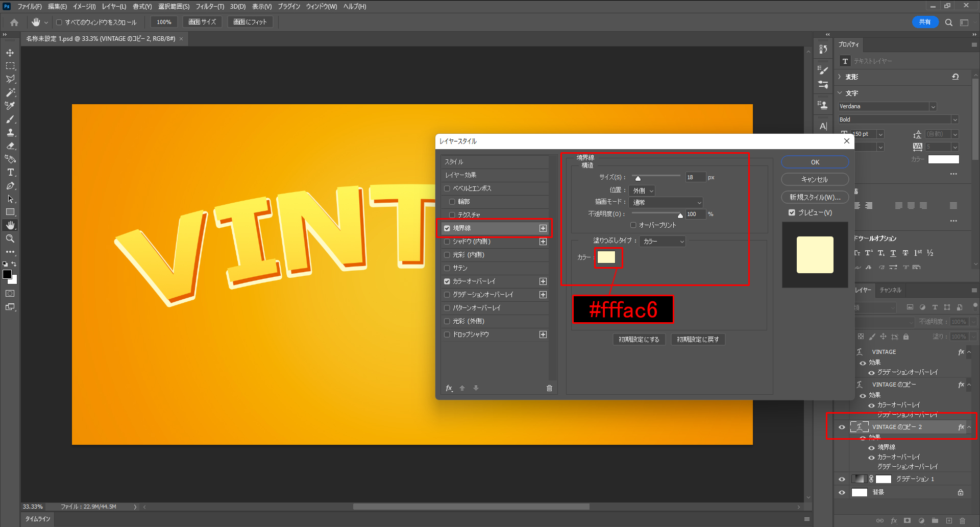Hide the 背景 layer

[842, 492]
